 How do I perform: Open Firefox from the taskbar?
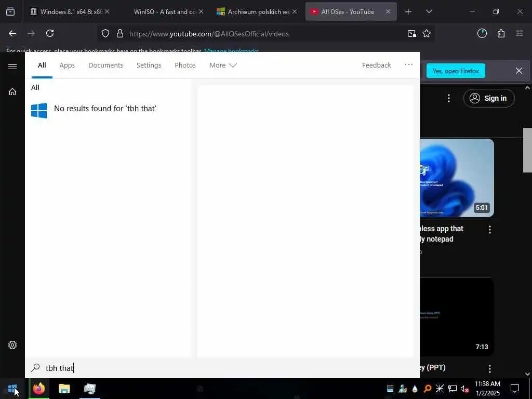click(38, 389)
